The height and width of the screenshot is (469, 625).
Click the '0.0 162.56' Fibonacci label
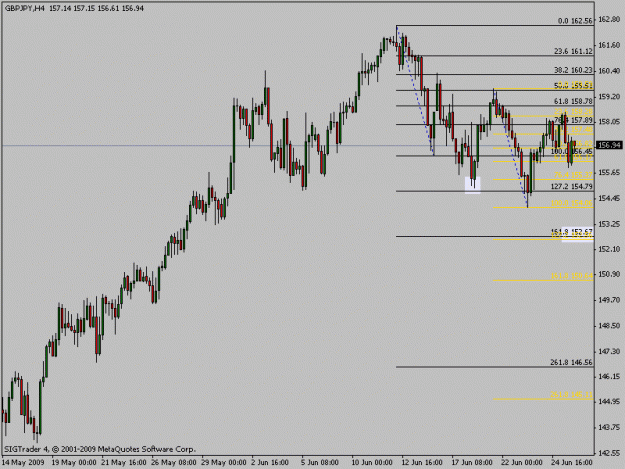click(575, 21)
